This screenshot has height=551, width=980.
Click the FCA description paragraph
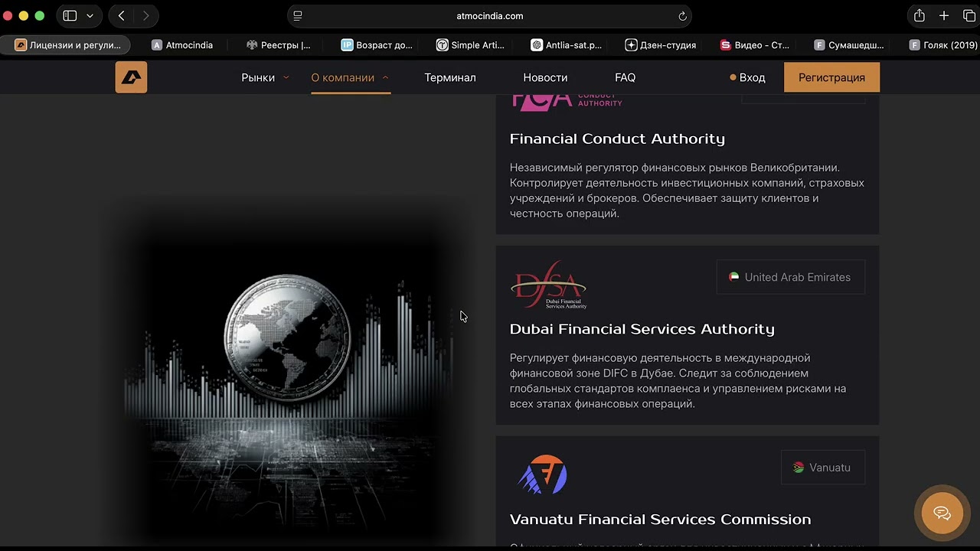click(687, 191)
